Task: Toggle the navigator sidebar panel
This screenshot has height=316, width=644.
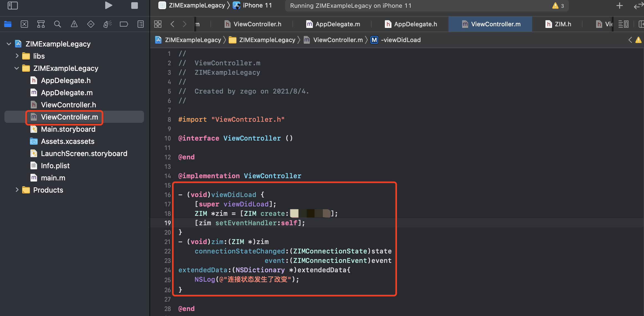Action: coord(13,6)
